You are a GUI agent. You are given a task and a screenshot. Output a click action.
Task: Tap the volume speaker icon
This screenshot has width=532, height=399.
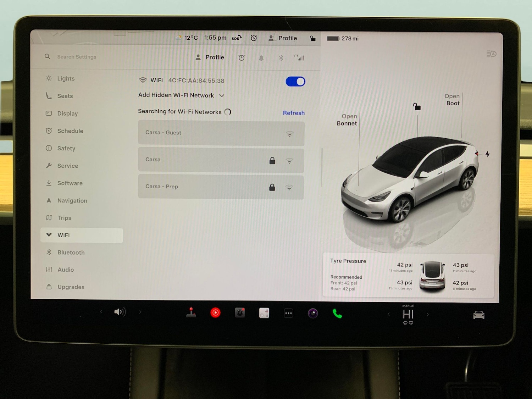(120, 312)
